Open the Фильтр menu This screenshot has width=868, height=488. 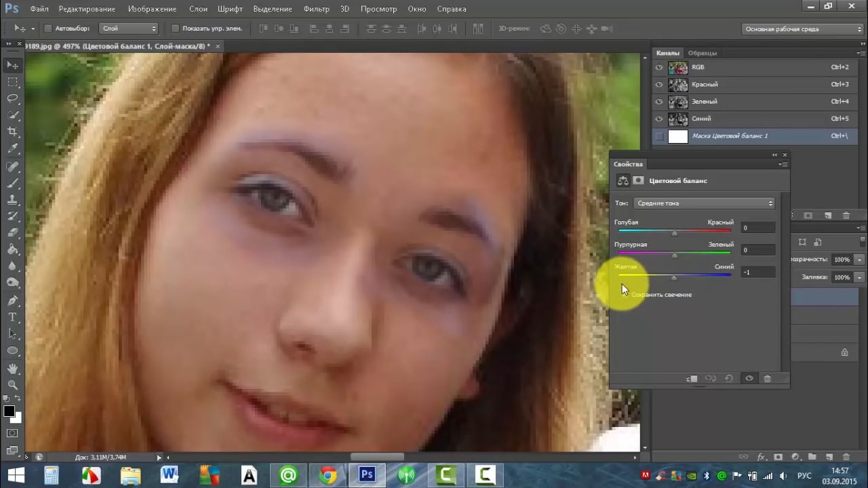click(x=317, y=9)
